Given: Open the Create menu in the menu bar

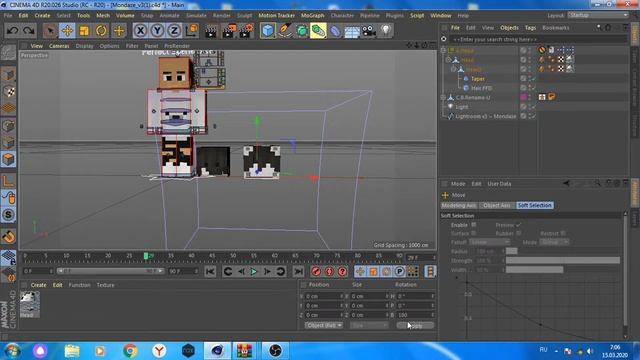Looking at the screenshot, I should tap(42, 16).
